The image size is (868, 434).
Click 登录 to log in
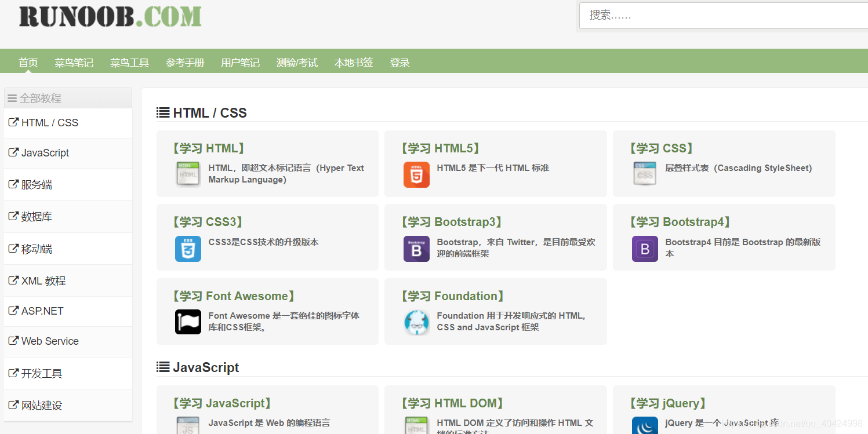[x=400, y=63]
